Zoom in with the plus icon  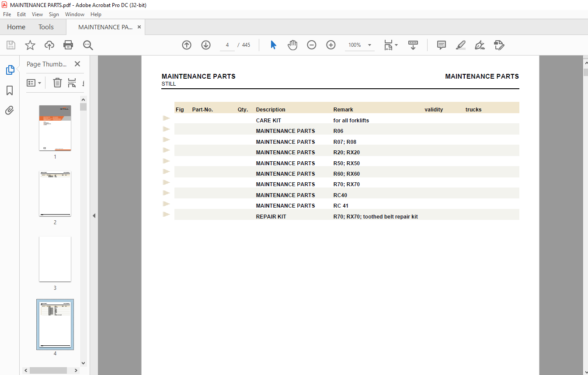point(331,45)
